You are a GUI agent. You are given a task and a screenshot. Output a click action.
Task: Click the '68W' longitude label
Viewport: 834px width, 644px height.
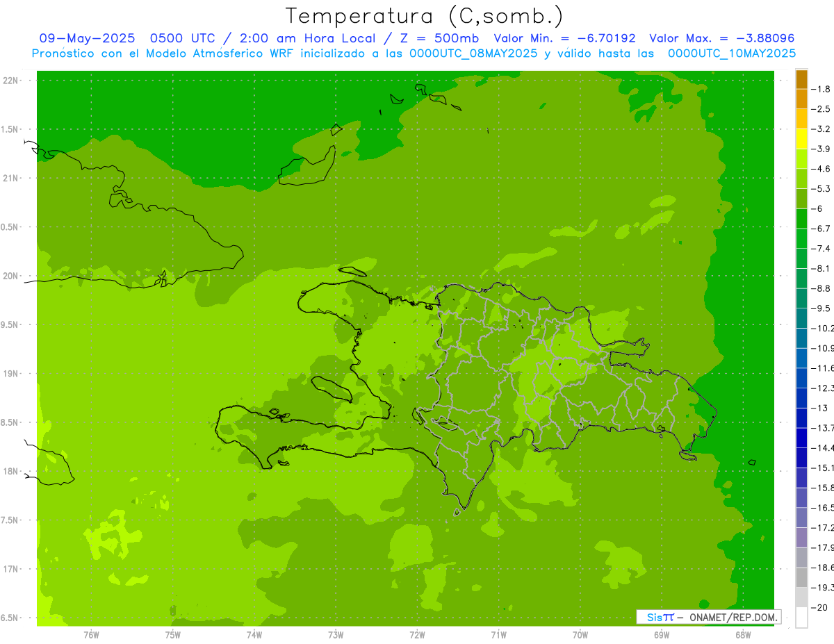pos(743,635)
